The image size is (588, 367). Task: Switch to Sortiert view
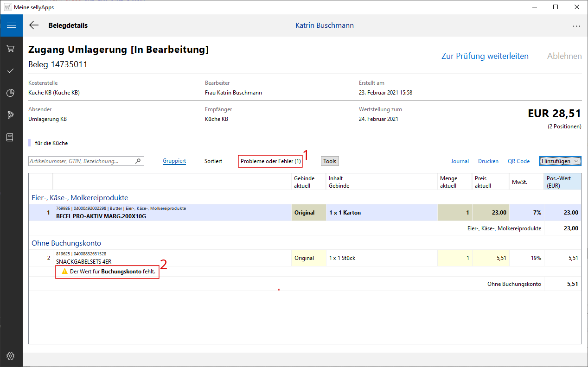click(213, 161)
